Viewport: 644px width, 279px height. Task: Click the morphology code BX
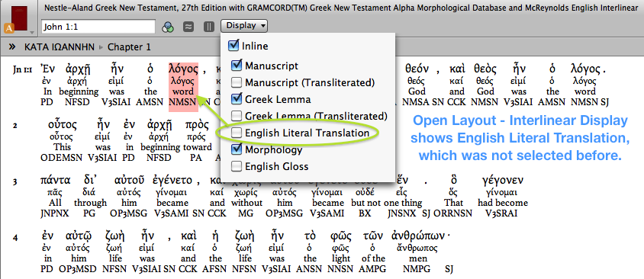tap(365, 213)
